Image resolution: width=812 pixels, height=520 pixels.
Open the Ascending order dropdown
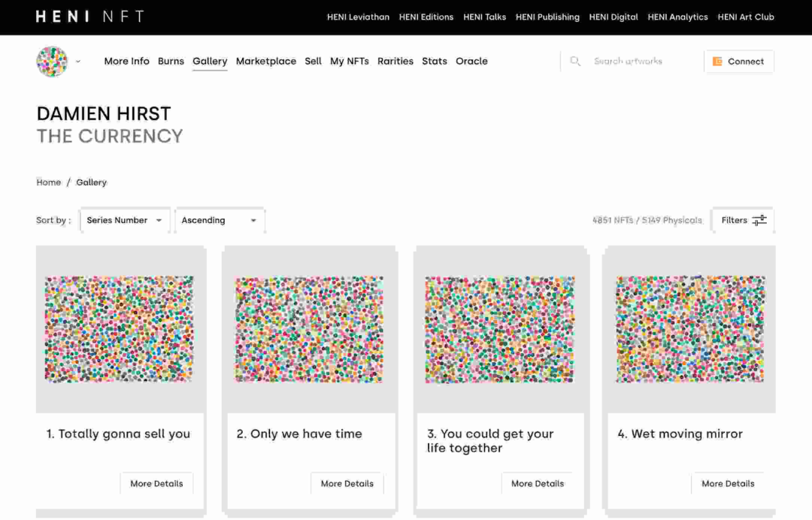(220, 220)
